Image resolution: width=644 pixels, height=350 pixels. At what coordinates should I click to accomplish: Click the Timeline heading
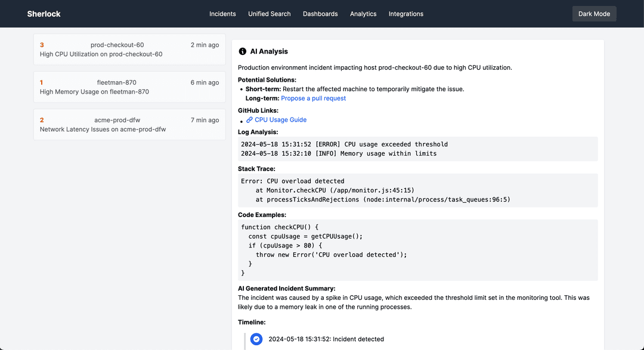252,322
